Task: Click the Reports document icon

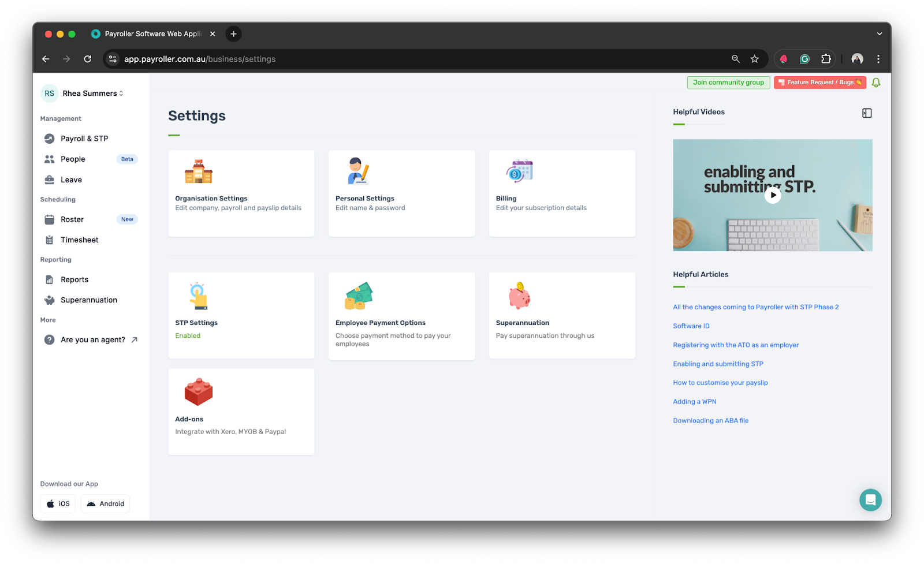Action: pos(50,279)
